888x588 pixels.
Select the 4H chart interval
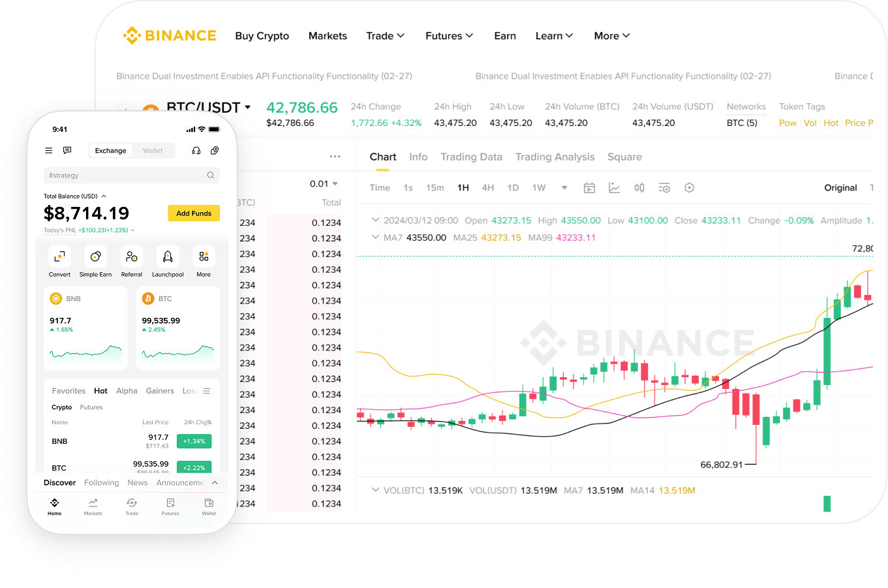[488, 188]
